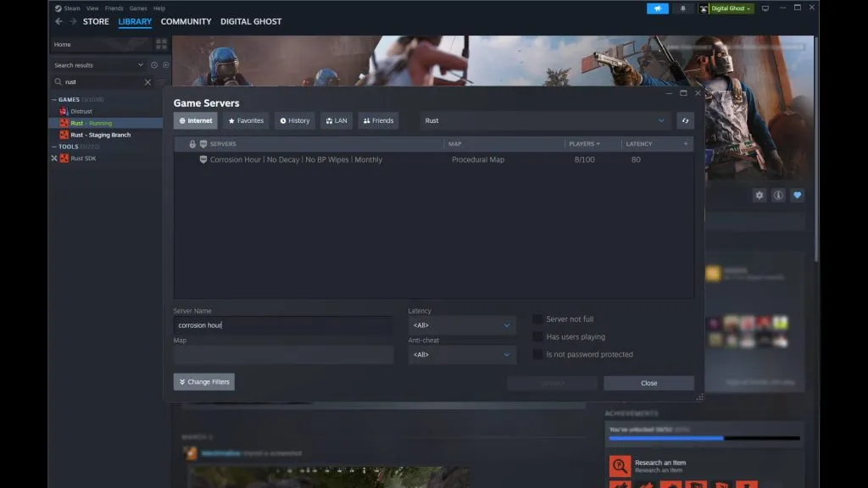The image size is (868, 488).
Task: Go to the STORE page
Action: [96, 21]
